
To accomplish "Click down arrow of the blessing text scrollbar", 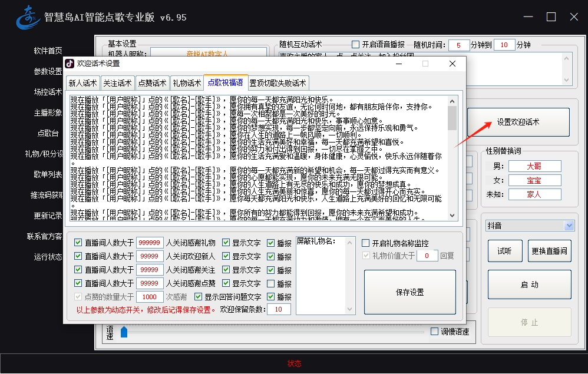I will click(x=452, y=215).
